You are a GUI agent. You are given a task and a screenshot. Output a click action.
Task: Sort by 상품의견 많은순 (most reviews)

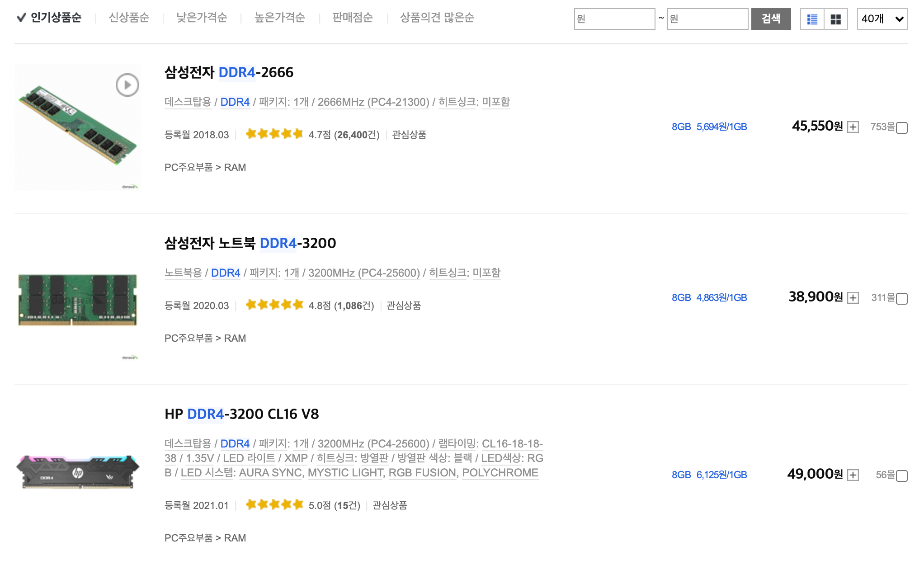[x=437, y=18]
